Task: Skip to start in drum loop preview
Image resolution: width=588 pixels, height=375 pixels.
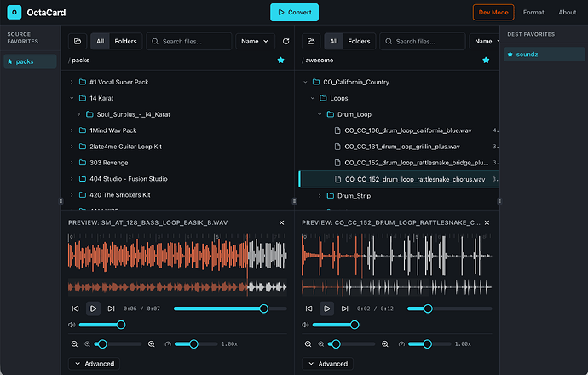Action: (308, 309)
